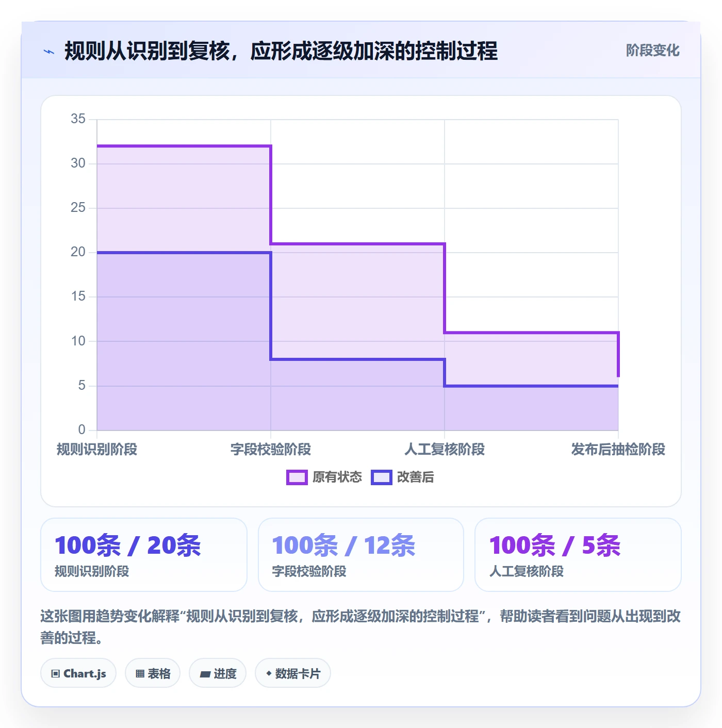Image resolution: width=722 pixels, height=728 pixels.
Task: Select the 进度 tag chip
Action: click(218, 673)
